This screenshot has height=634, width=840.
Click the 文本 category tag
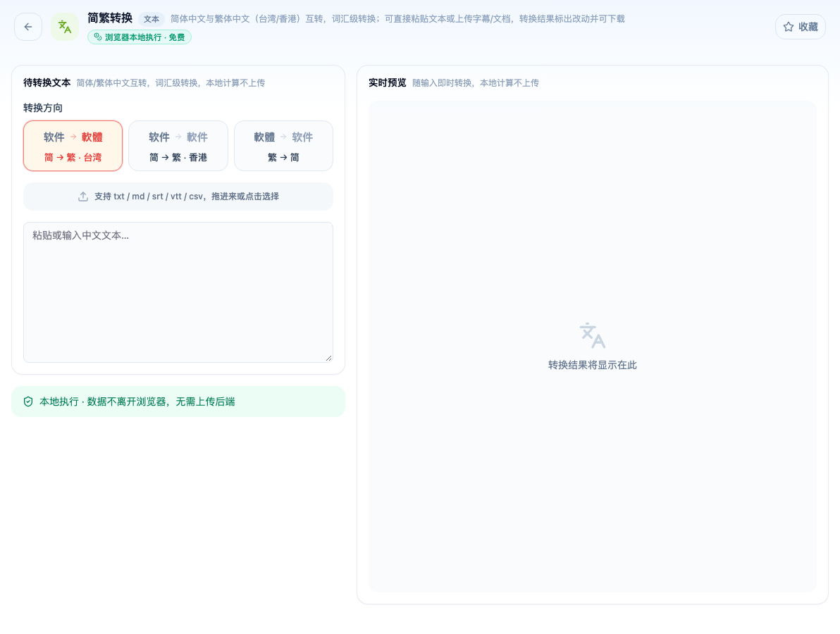pos(152,19)
